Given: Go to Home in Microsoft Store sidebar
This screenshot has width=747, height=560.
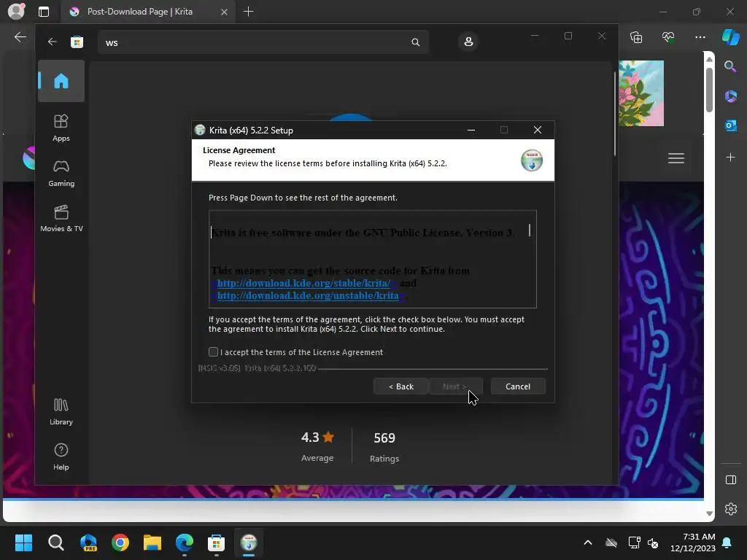Looking at the screenshot, I should coord(61,81).
